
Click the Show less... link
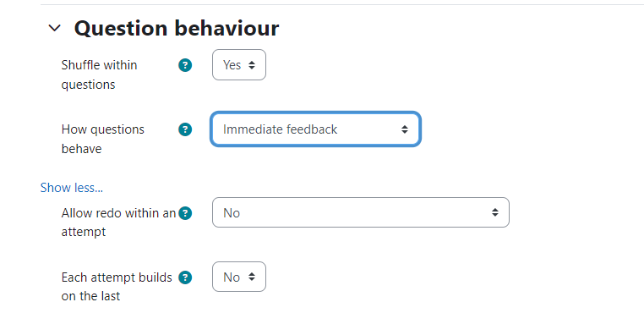pyautogui.click(x=72, y=188)
